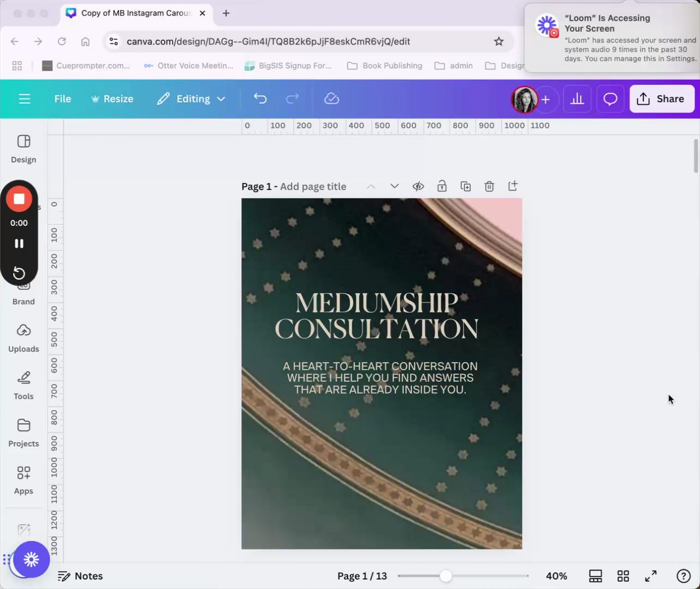Open the Projects panel
700x589 pixels.
coord(24,433)
